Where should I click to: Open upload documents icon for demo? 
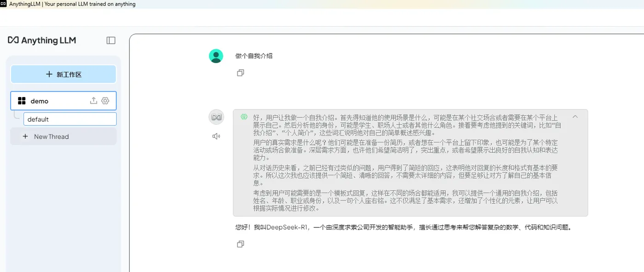tap(93, 101)
